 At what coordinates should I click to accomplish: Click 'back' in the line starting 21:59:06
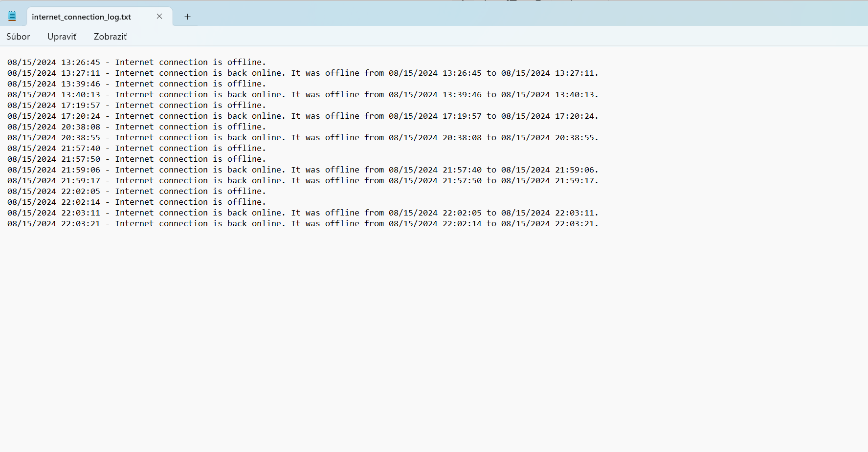[x=237, y=170]
